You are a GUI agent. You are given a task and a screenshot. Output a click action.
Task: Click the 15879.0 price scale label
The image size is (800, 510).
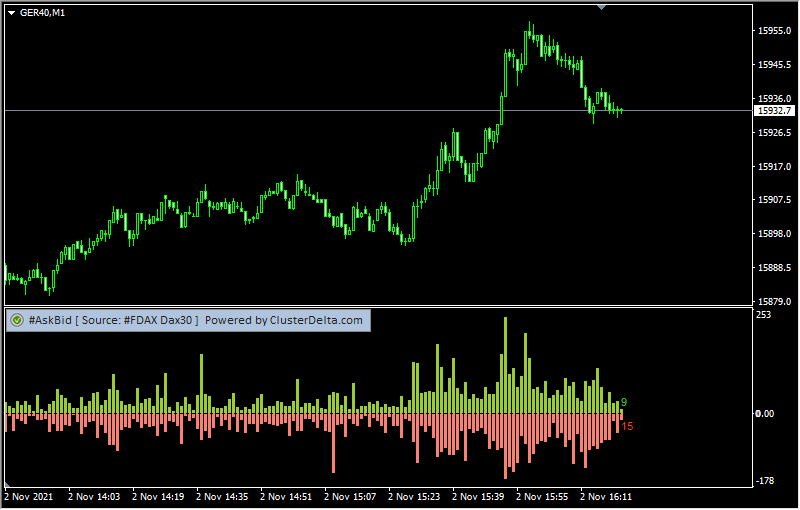tap(775, 301)
